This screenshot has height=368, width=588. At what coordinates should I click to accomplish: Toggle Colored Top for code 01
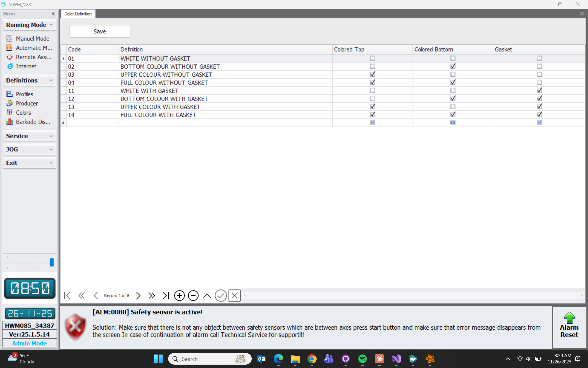372,58
